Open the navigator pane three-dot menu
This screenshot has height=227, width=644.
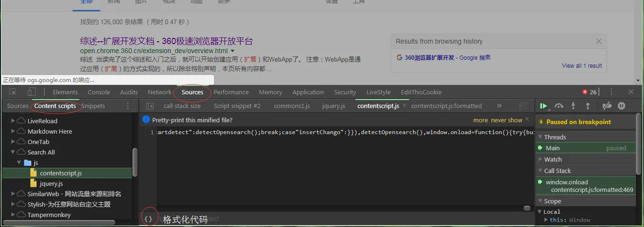click(128, 106)
